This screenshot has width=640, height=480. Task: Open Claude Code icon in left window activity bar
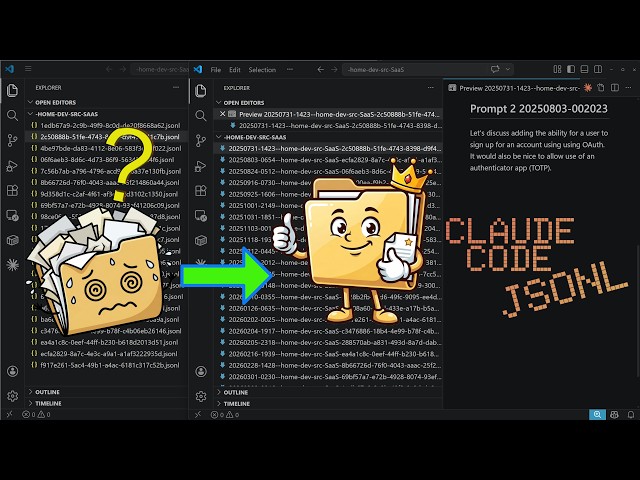tap(12, 265)
